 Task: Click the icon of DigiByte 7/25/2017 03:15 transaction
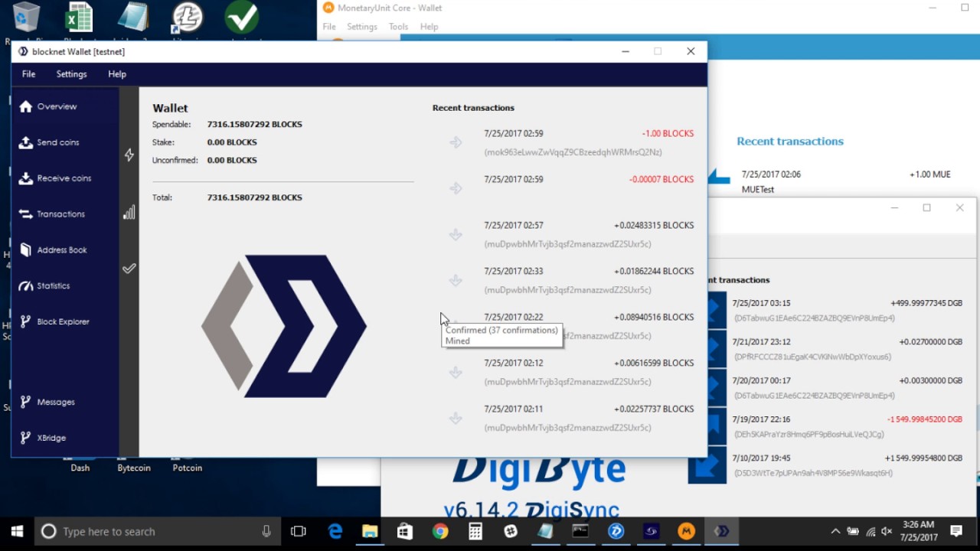(717, 310)
